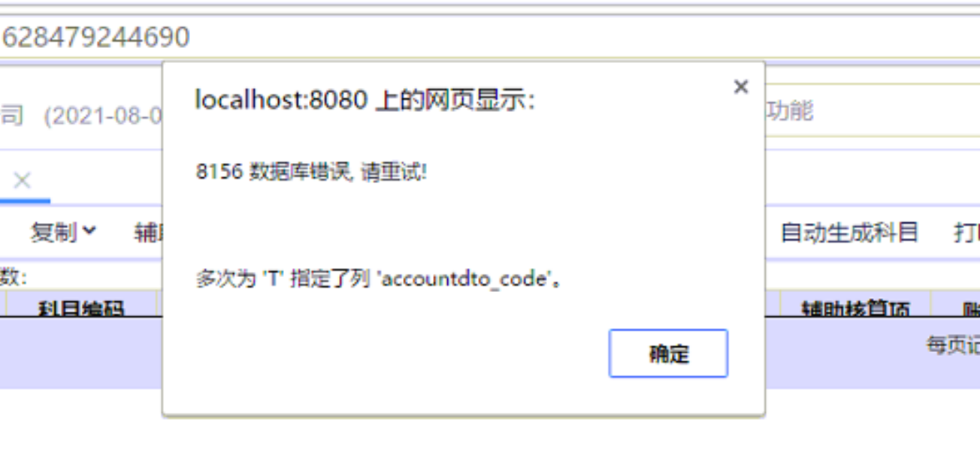Dismiss the localhost:8080 alert using X
980x461 pixels.
(x=741, y=87)
